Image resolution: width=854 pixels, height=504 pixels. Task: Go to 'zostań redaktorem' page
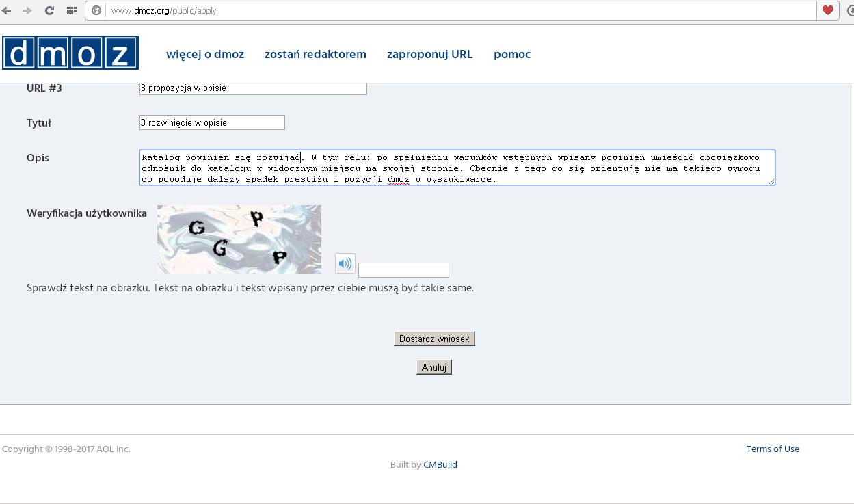pos(315,54)
